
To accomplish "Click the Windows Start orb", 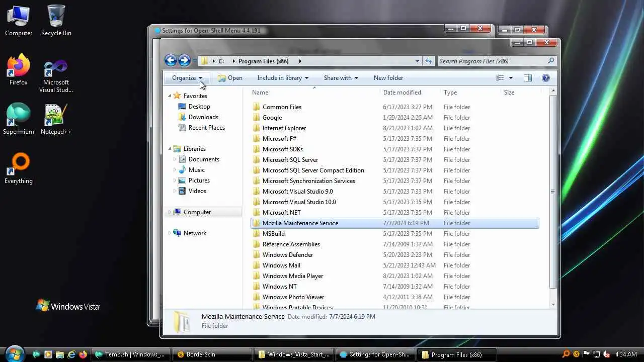I will tap(14, 353).
